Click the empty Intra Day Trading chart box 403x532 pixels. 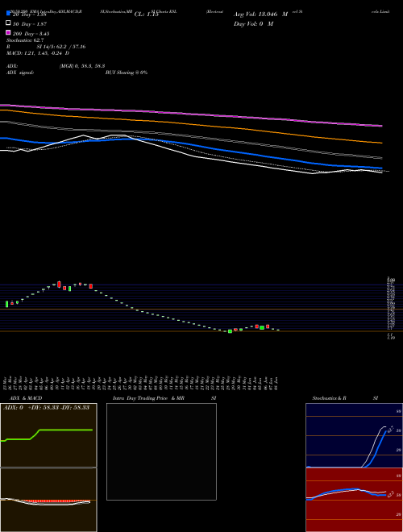click(x=161, y=451)
